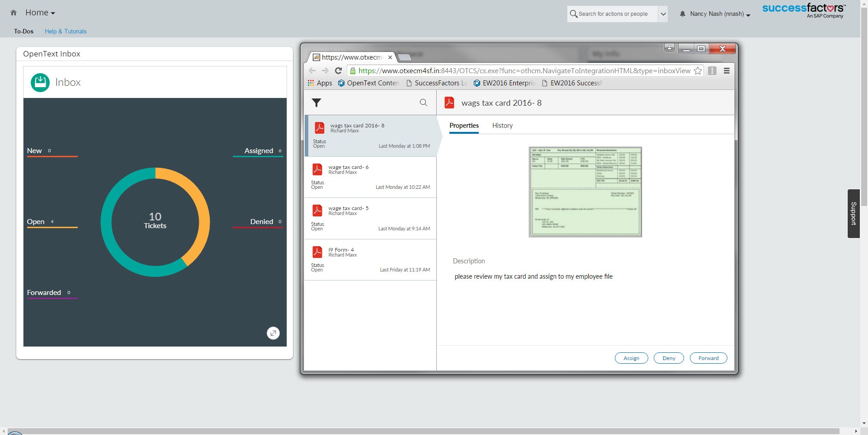The image size is (868, 435).
Task: Click the extension icon beside the address bar
Action: click(712, 70)
